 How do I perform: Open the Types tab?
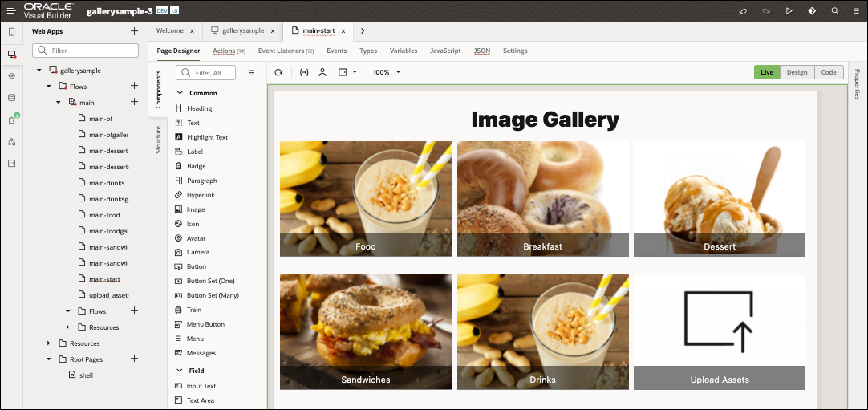pyautogui.click(x=368, y=51)
